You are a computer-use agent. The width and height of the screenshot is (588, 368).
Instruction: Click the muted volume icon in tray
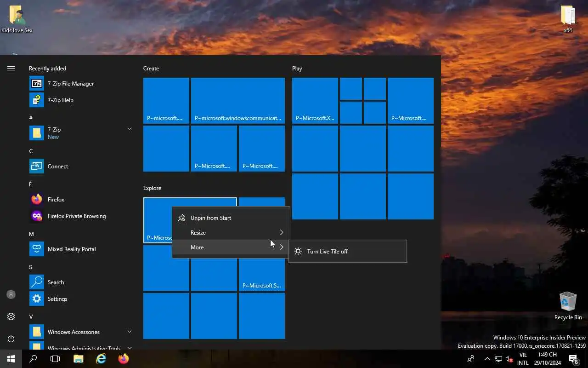[509, 359]
